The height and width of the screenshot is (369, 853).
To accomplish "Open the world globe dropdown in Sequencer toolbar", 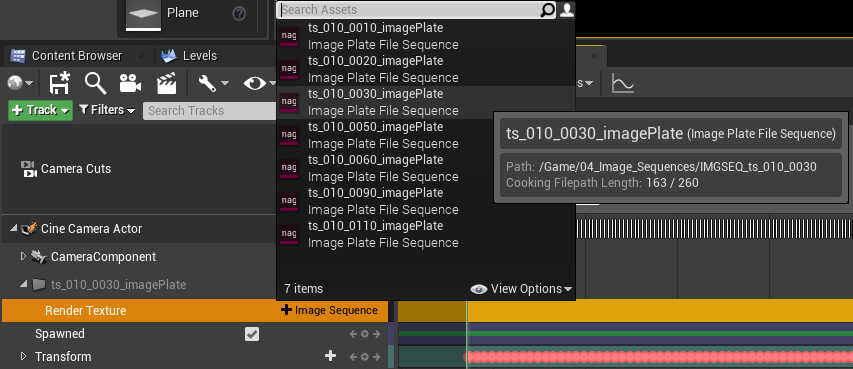I will coord(20,83).
